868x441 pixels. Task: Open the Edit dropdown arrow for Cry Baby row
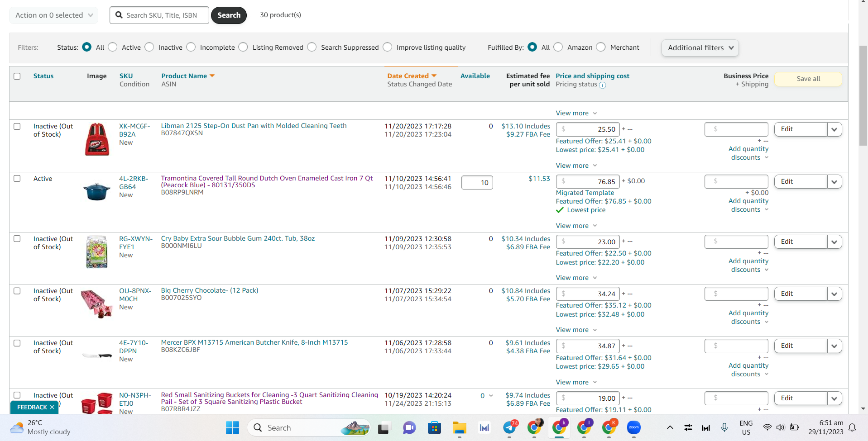tap(834, 242)
